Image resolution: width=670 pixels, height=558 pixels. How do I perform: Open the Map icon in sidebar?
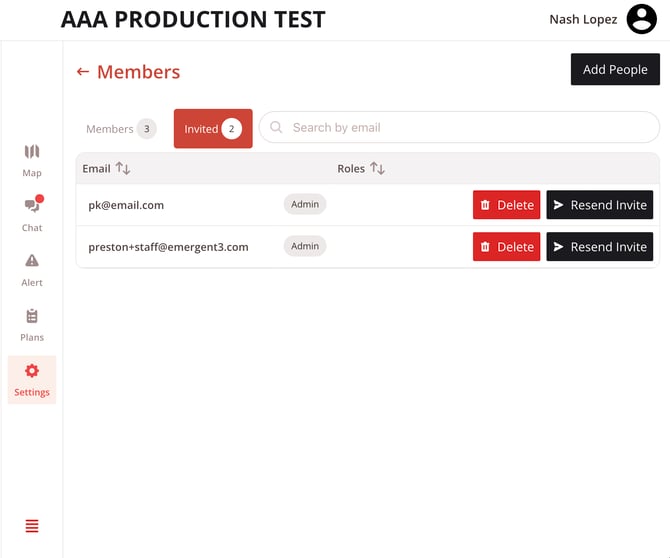point(32,153)
